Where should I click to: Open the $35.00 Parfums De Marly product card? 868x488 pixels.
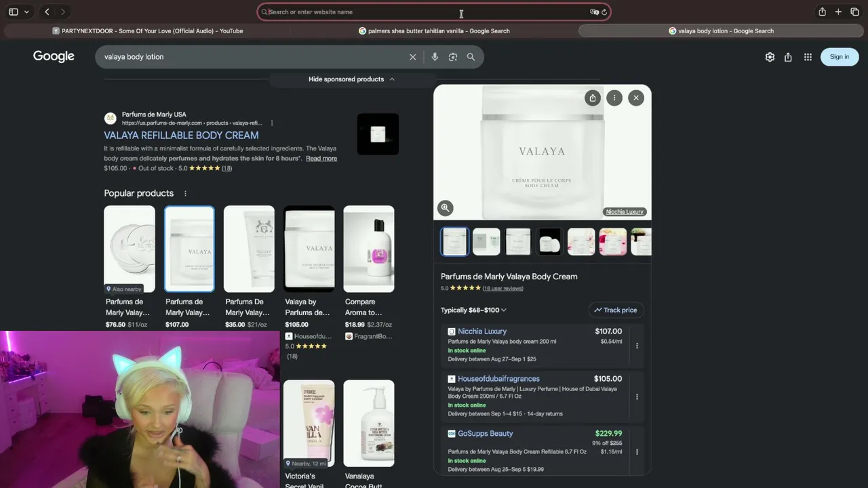249,267
